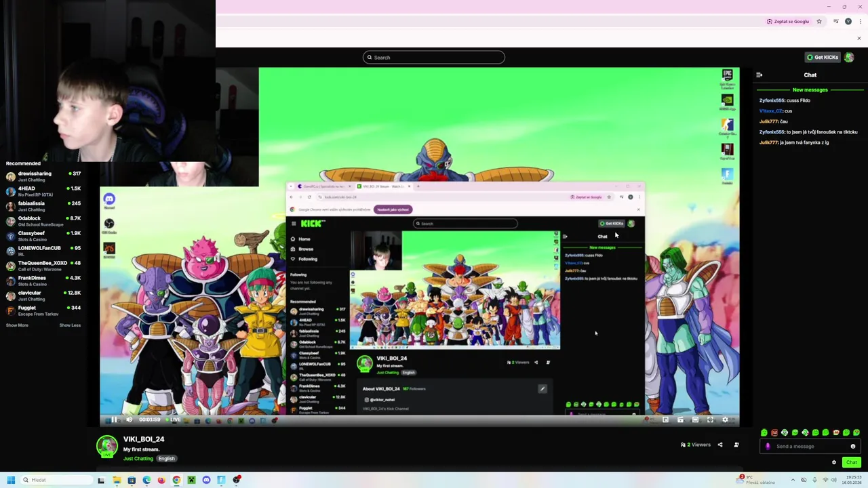Viewport: 868px width, 488px height.
Task: Open the Kick profile avatar menu
Action: 849,57
